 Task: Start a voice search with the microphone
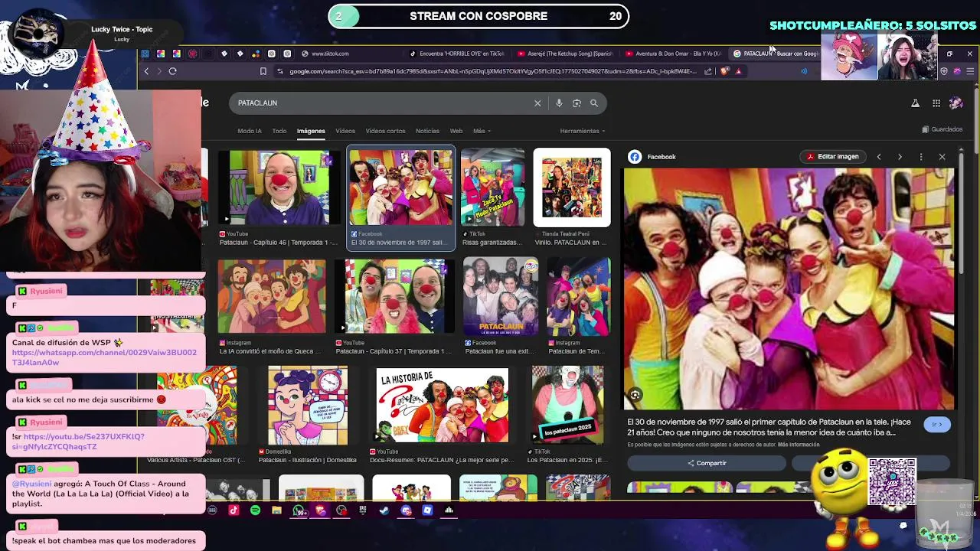(x=559, y=103)
